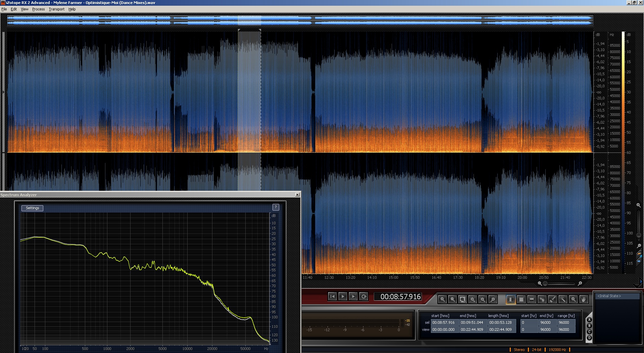Click the horizontal time zoom slider handle

tap(545, 284)
